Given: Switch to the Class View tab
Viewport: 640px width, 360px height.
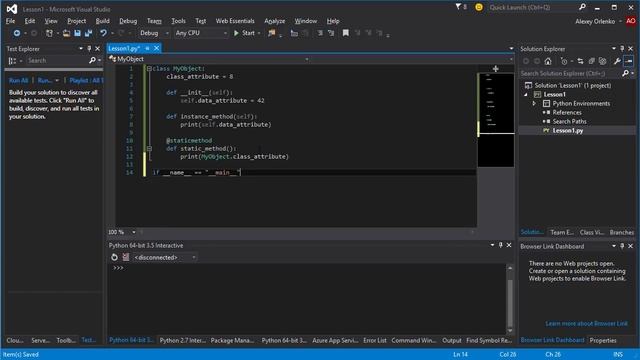Looking at the screenshot, I should coord(591,232).
